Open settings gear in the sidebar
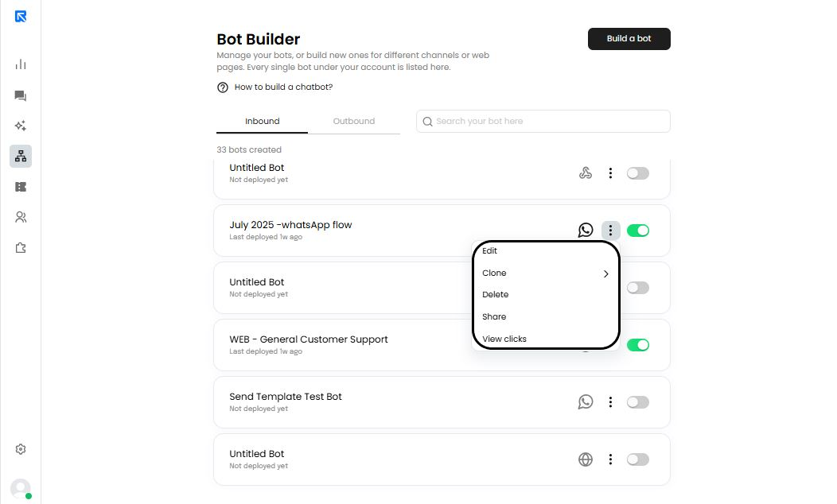837x504 pixels. [21, 449]
